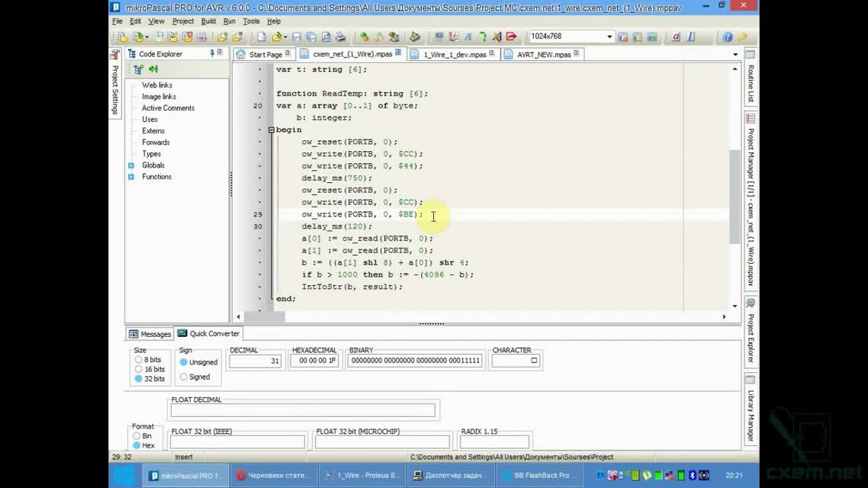Open the Tools menu
Viewport: 868px width, 488px height.
251,21
